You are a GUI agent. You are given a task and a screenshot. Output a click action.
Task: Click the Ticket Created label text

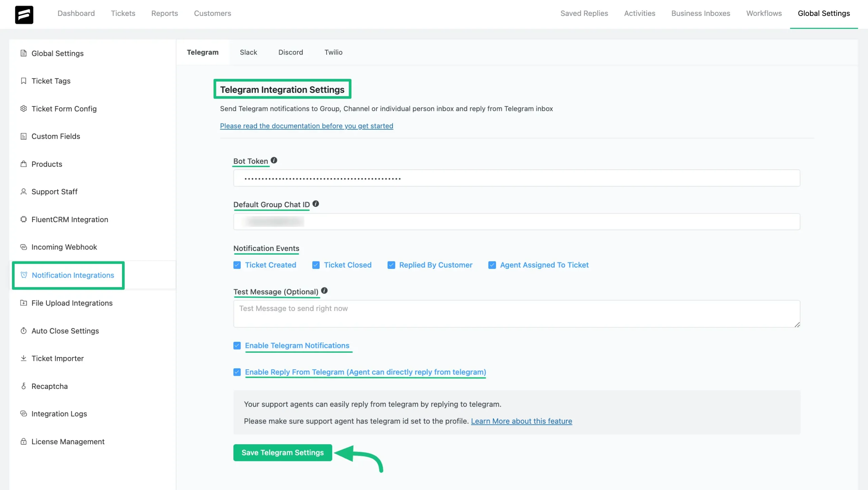[x=270, y=265]
